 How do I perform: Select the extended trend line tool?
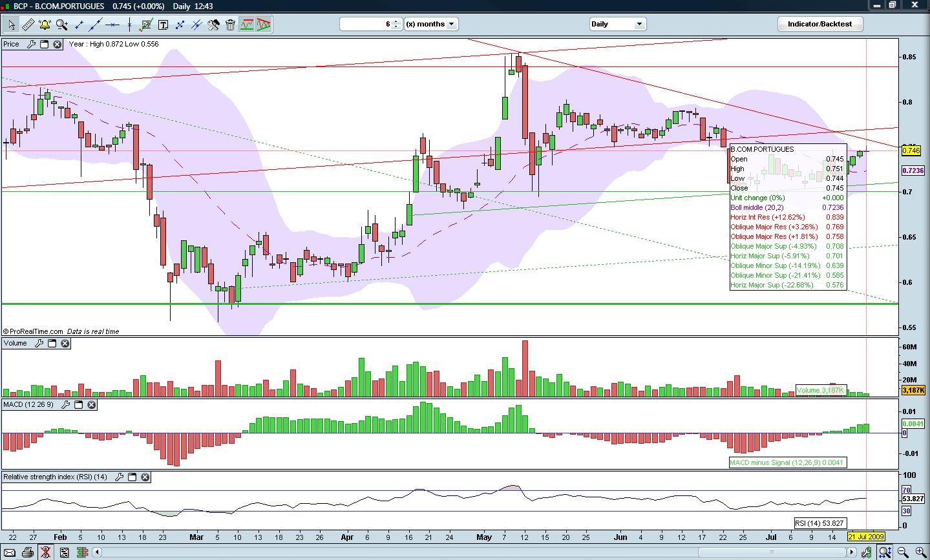(96, 25)
